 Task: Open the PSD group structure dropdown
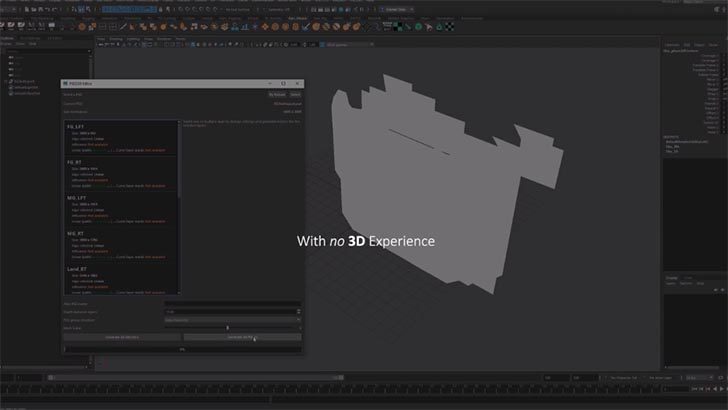click(232, 319)
